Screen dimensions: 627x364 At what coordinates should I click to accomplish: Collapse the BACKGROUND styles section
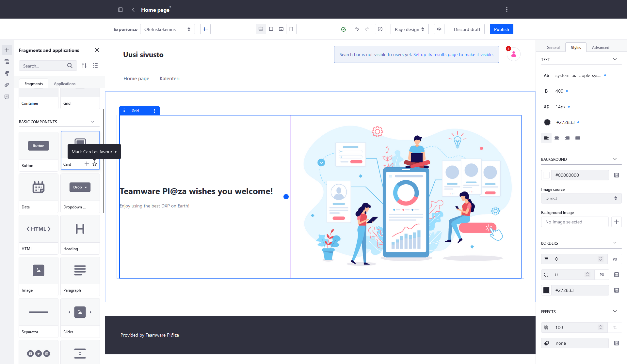coord(615,159)
